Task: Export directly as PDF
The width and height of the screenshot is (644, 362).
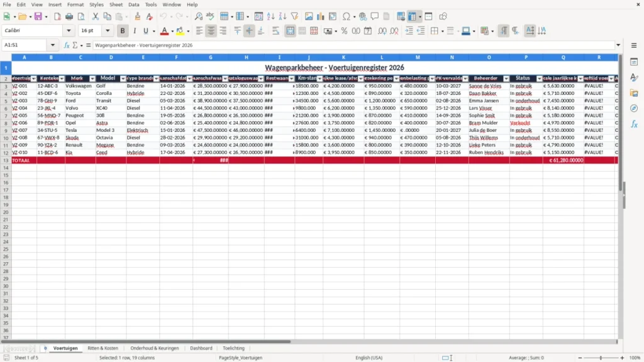Action: click(57, 16)
